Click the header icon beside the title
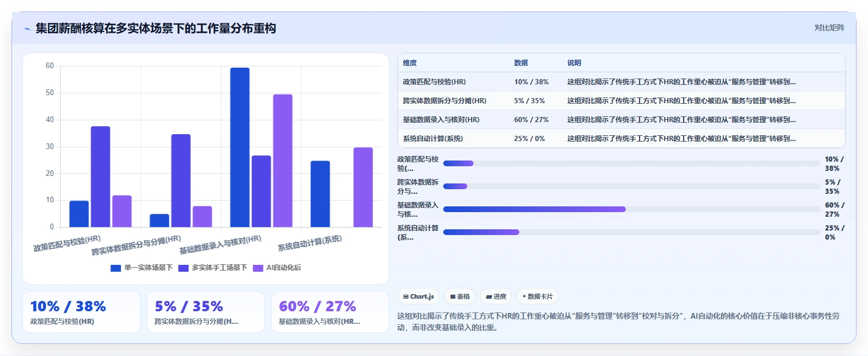The image size is (868, 356). point(27,29)
